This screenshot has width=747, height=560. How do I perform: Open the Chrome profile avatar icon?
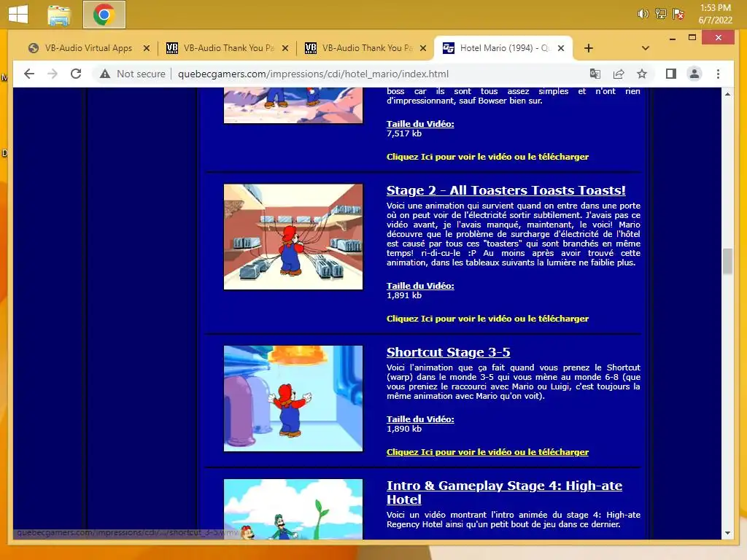[694, 74]
